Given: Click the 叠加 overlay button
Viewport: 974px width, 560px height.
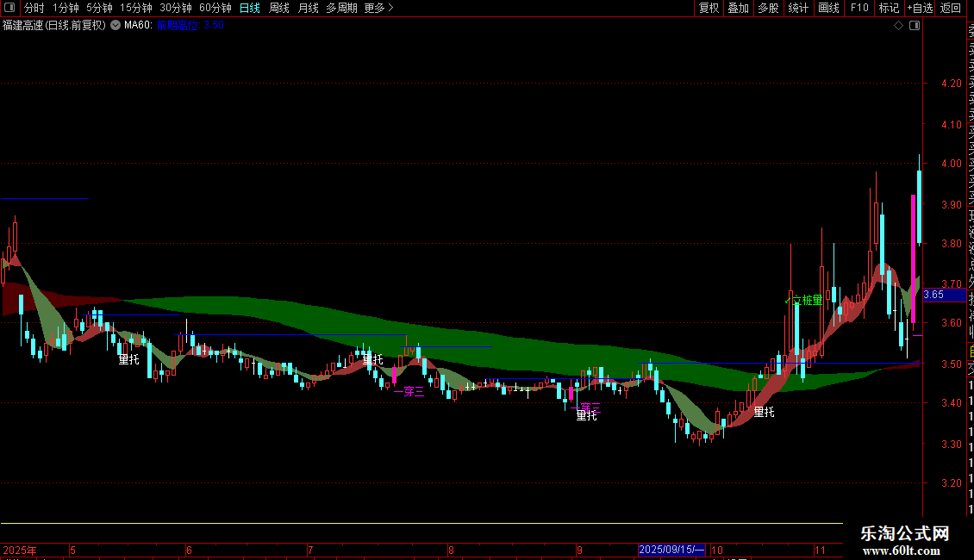Looking at the screenshot, I should (x=739, y=8).
